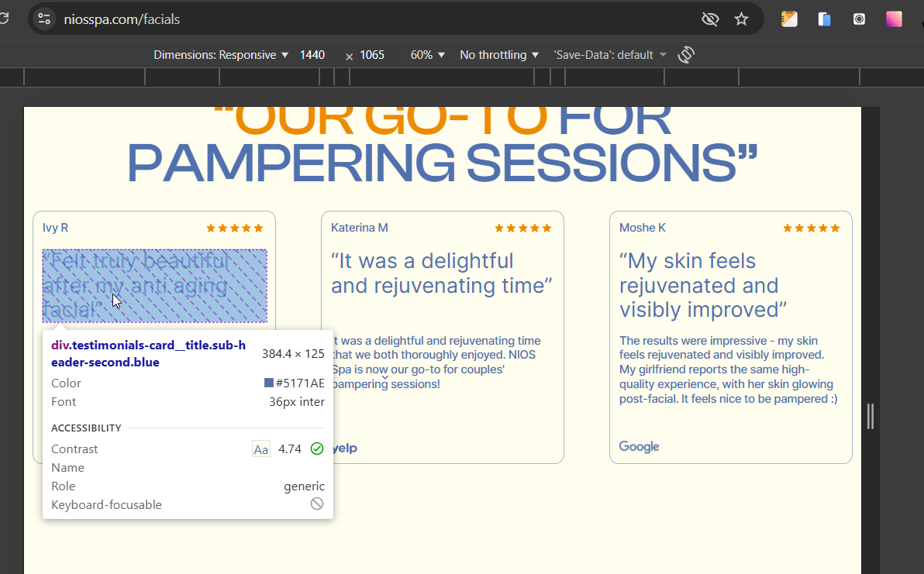
Task: Click the div.testimonials-card__title selector text
Action: coord(149,354)
